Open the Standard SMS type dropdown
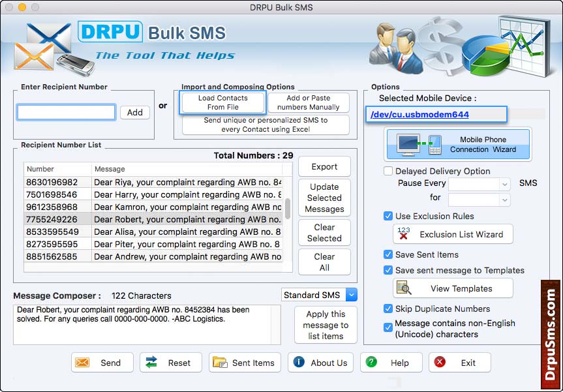 coord(319,295)
